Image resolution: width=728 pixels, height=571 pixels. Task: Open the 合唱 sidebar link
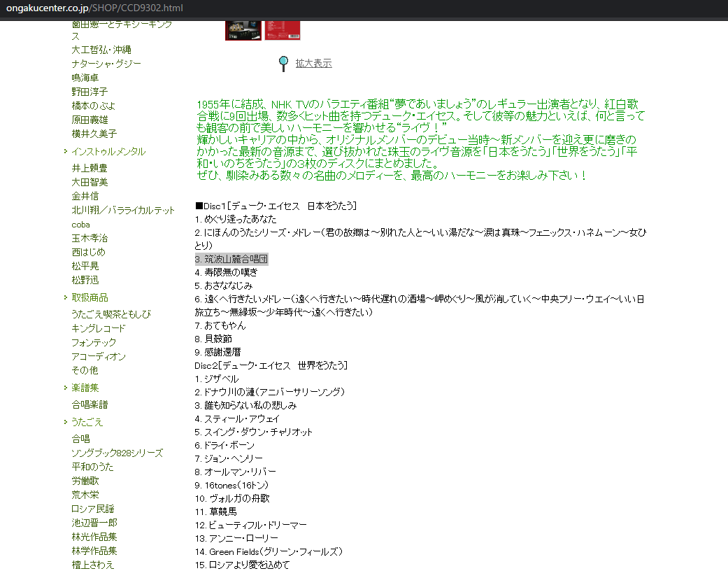81,439
